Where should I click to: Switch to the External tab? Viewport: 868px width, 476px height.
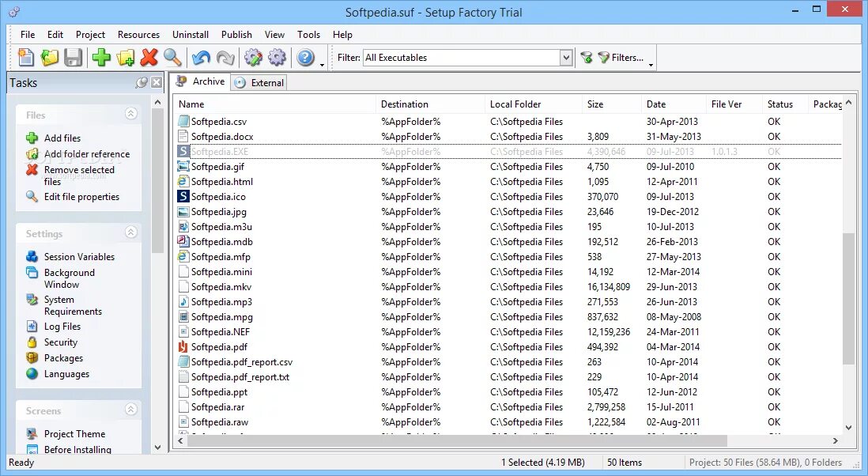point(259,82)
